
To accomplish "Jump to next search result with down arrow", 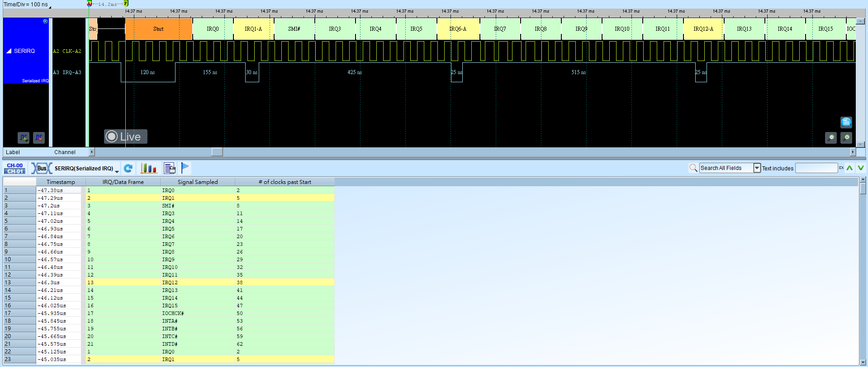I will (861, 168).
